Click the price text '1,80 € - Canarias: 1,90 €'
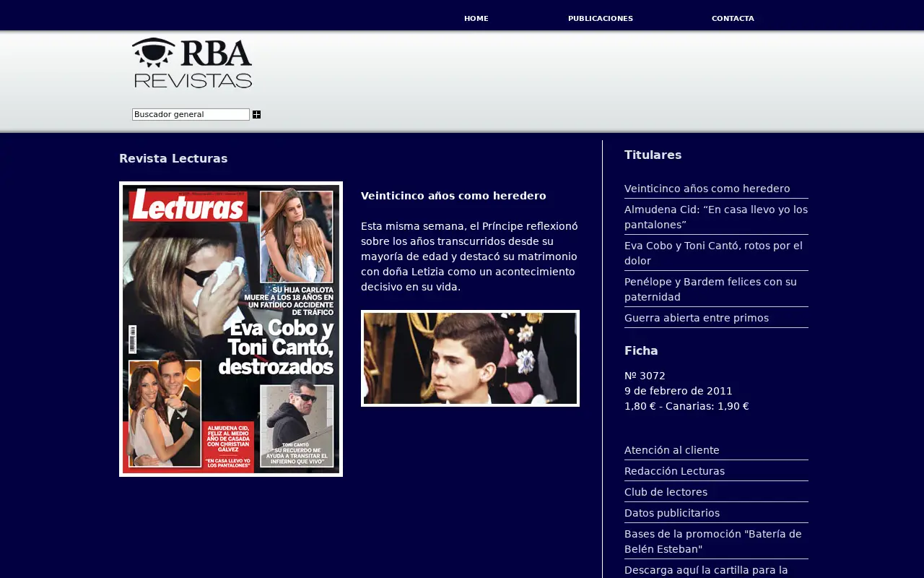The image size is (924, 578). pos(687,406)
